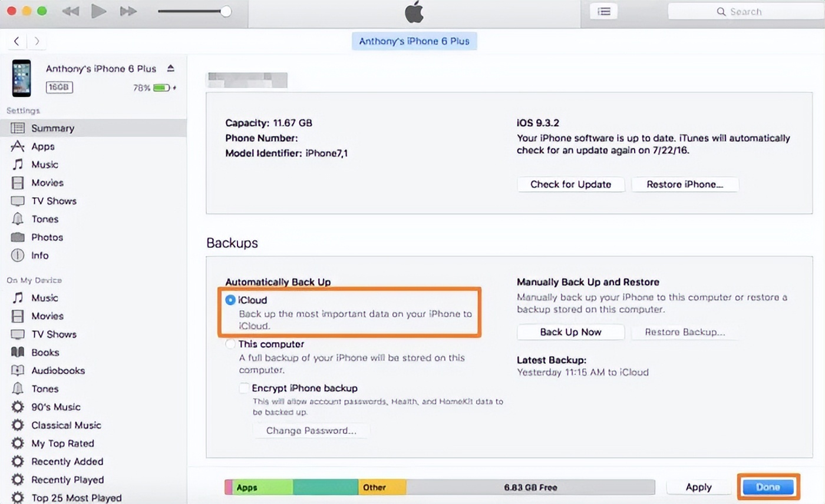Click the Up Next list icon

pos(603,11)
